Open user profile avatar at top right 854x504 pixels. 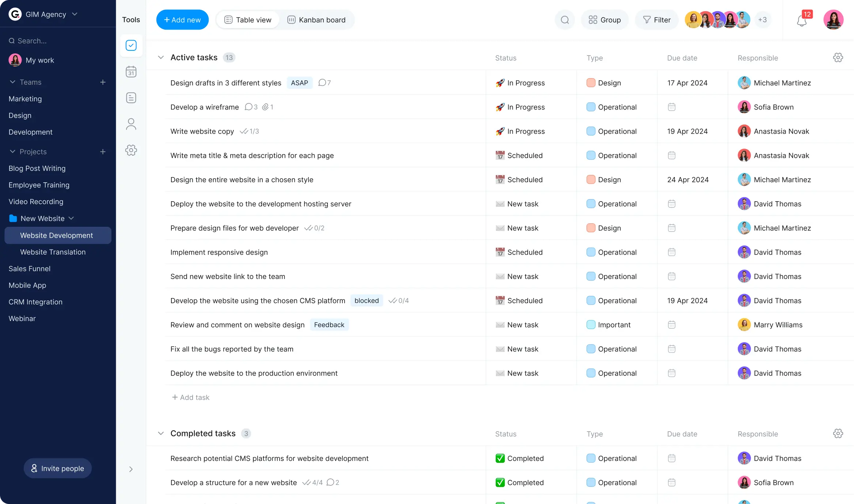(833, 20)
